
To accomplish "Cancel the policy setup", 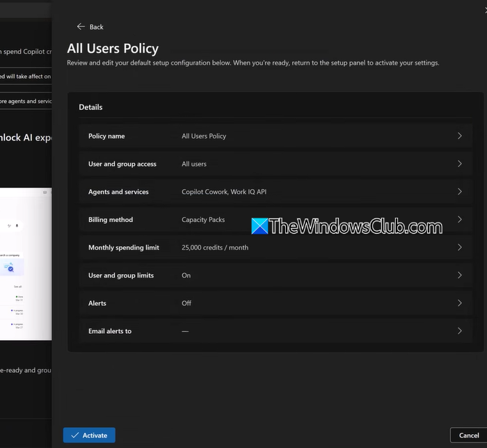I will tap(469, 435).
